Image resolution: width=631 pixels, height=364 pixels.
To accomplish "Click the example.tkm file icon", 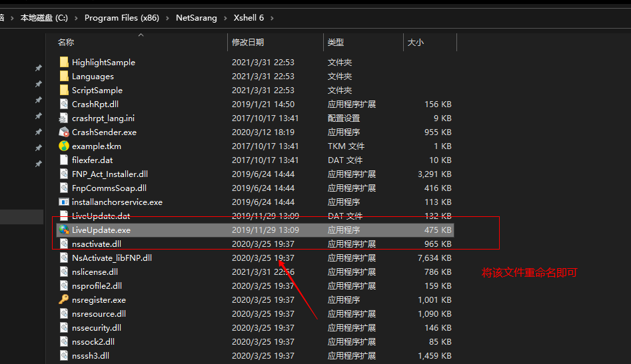I will 63,146.
